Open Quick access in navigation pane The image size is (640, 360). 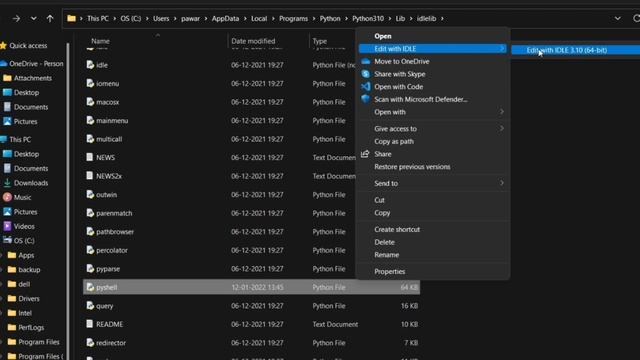(28, 46)
